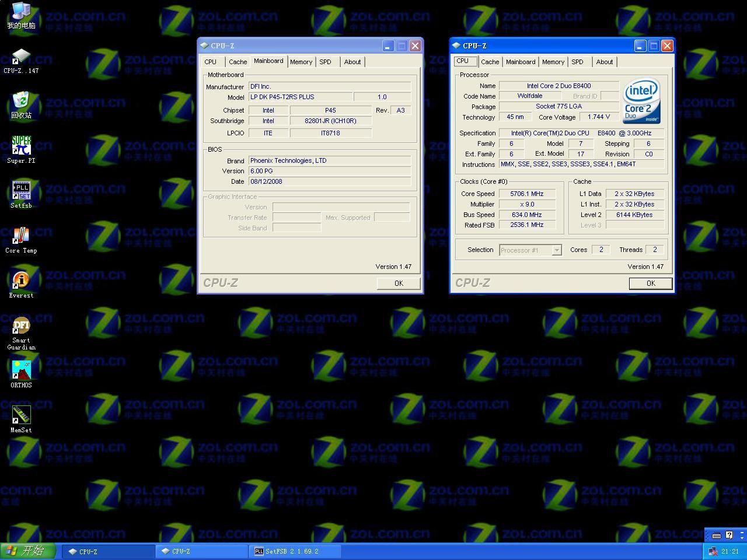Select the Recycle Bin (回收站) desktop icon
Viewport: 747px width, 560px height.
pos(21,105)
